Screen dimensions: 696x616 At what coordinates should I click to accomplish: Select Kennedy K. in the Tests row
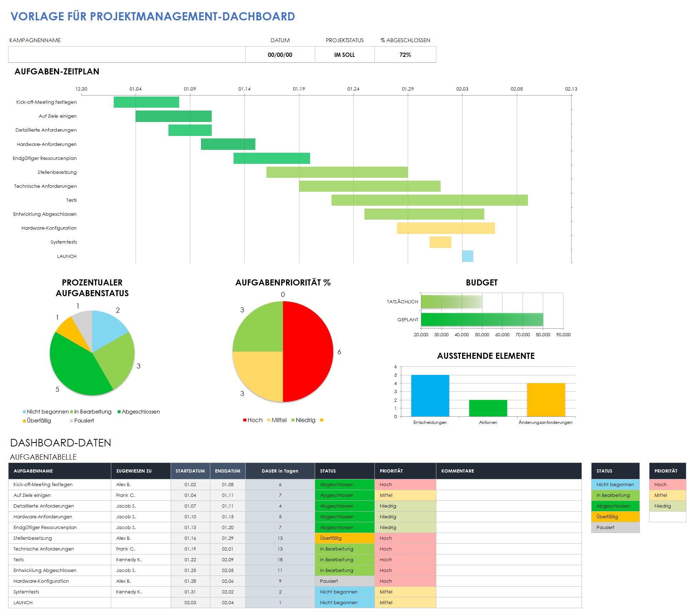click(x=141, y=559)
